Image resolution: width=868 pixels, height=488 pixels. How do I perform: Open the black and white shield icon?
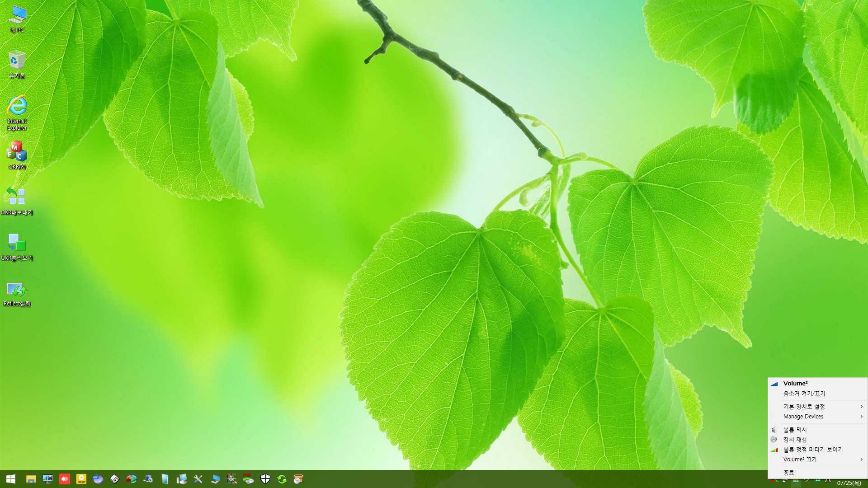(265, 479)
